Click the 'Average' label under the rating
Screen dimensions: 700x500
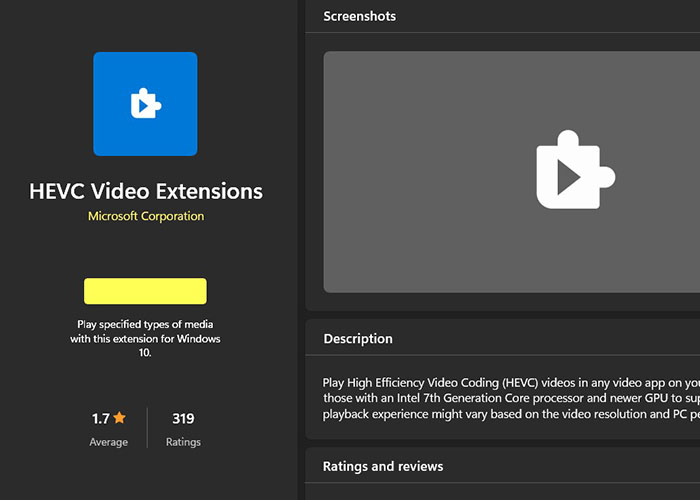[108, 442]
